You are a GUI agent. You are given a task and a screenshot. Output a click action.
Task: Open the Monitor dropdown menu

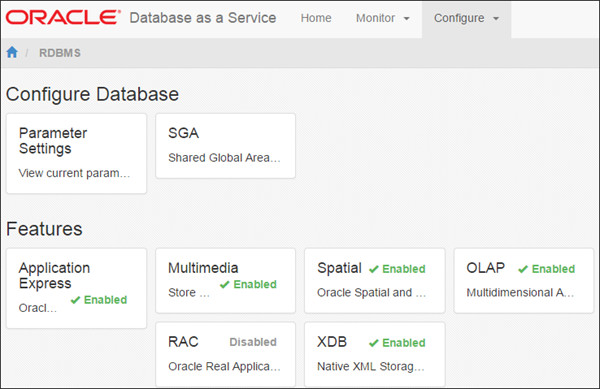click(x=383, y=18)
